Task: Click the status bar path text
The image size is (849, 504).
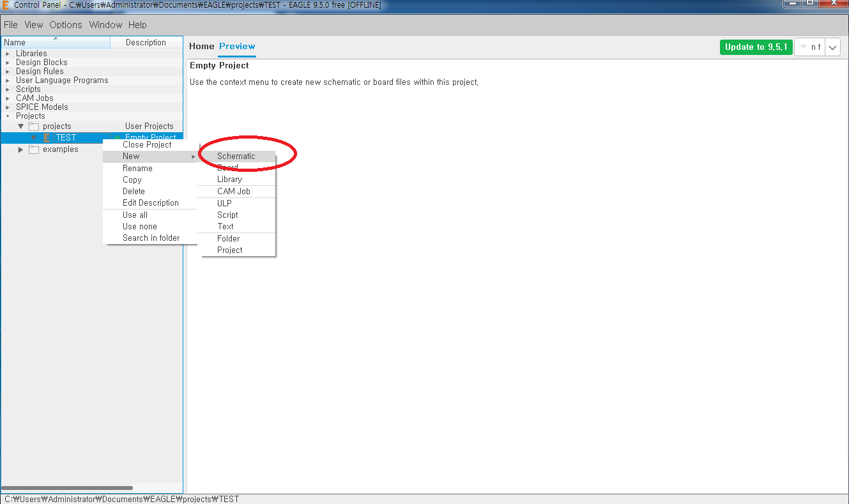Action: (x=121, y=499)
